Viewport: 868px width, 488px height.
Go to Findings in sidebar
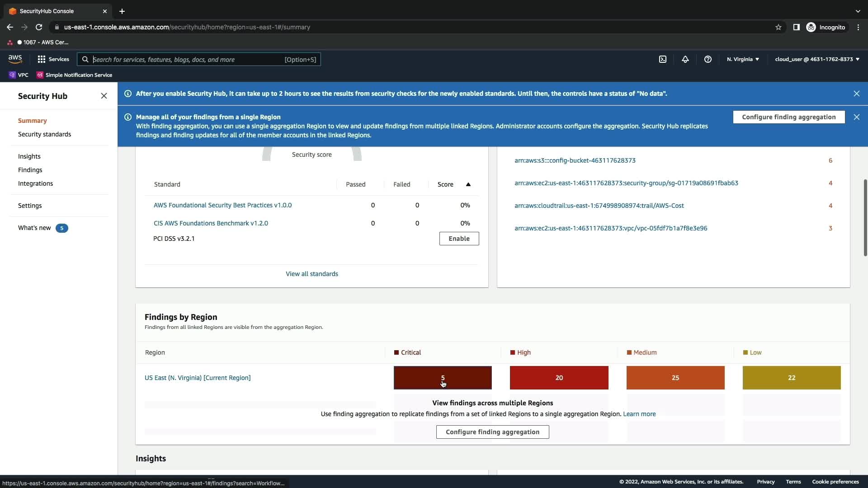pyautogui.click(x=30, y=170)
